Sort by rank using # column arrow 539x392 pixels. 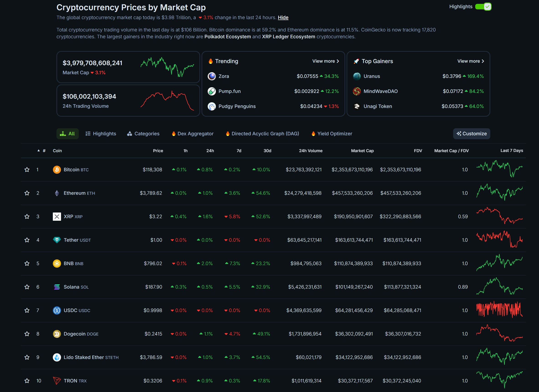39,151
